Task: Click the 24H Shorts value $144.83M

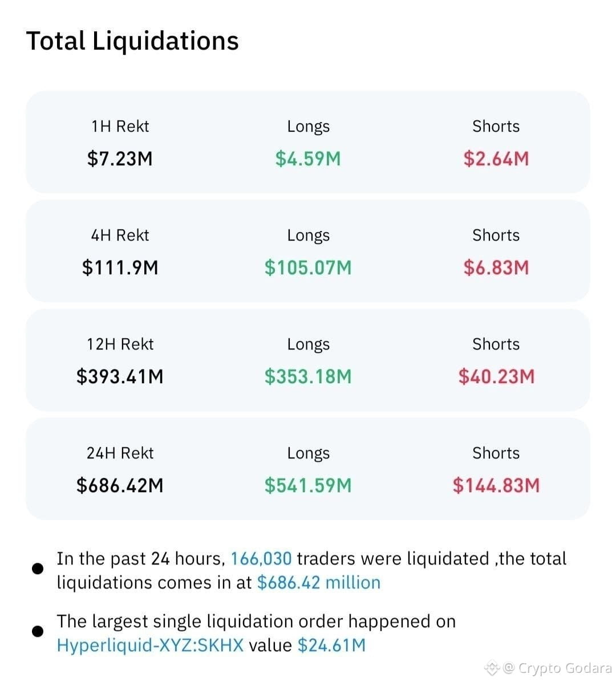Action: click(496, 485)
